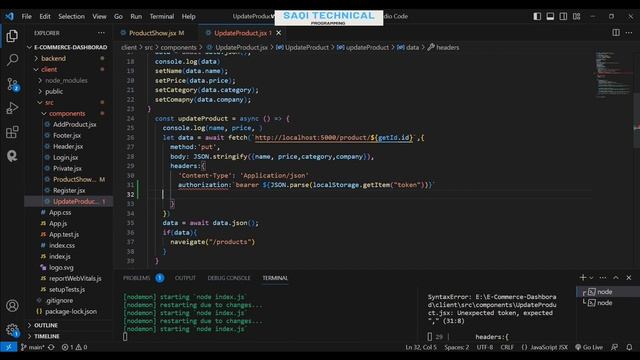Toggle the secondary side bar layout icon
The image size is (640, 360).
click(x=563, y=16)
